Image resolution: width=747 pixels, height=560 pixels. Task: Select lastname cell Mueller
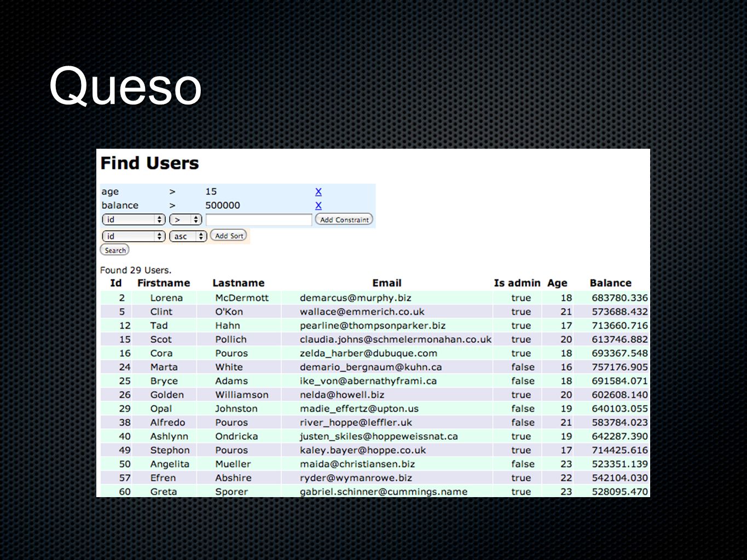pos(233,464)
